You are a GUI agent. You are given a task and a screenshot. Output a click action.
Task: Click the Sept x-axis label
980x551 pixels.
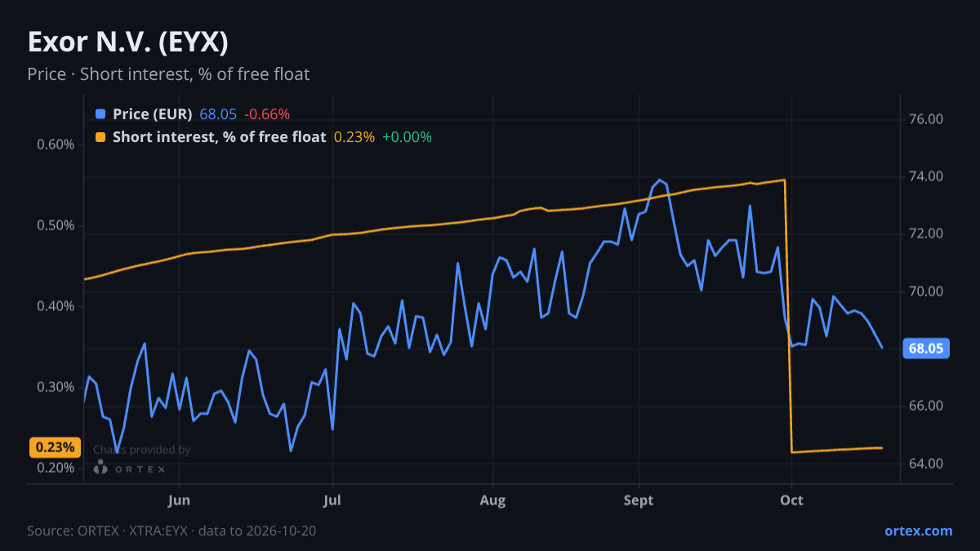click(x=639, y=500)
